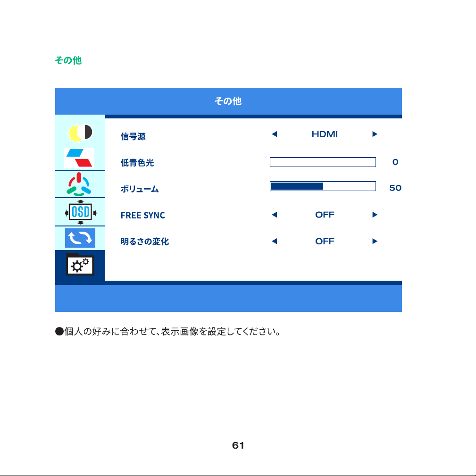Click left arrow for 明るさの変化
Screen dimensions: 476x476
click(x=275, y=242)
